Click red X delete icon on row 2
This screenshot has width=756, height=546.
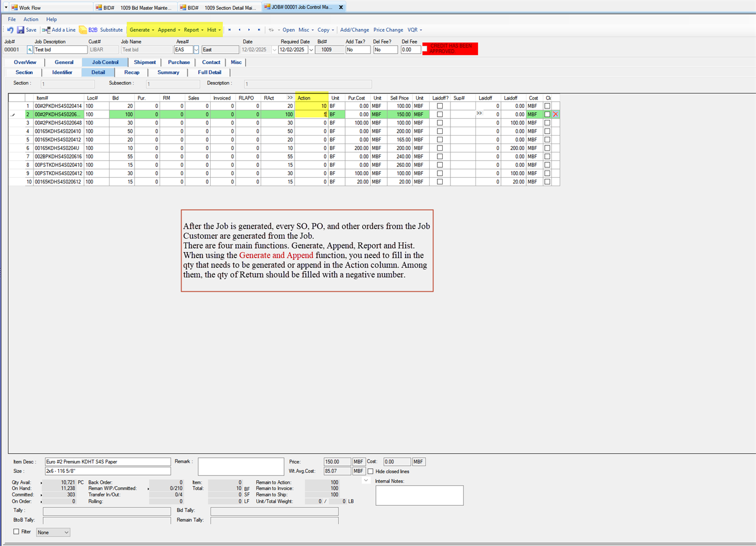[555, 114]
